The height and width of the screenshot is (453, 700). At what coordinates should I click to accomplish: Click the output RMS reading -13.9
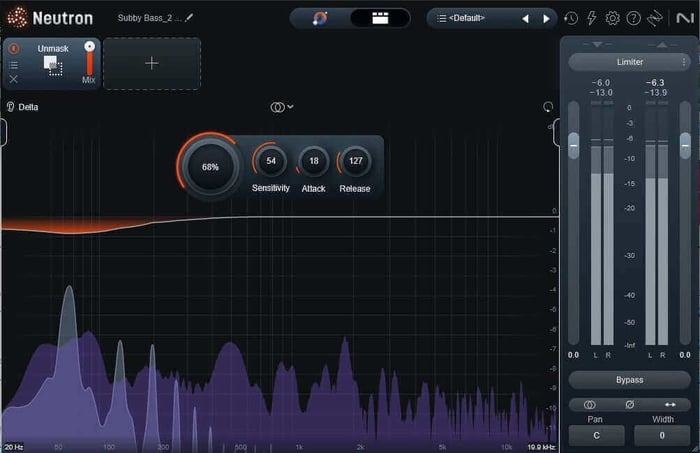[x=655, y=93]
